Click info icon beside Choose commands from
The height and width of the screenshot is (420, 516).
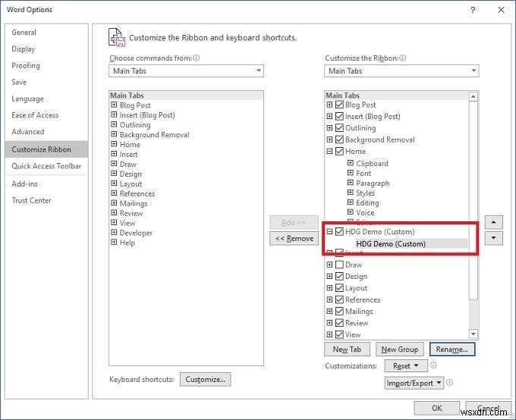[197, 58]
